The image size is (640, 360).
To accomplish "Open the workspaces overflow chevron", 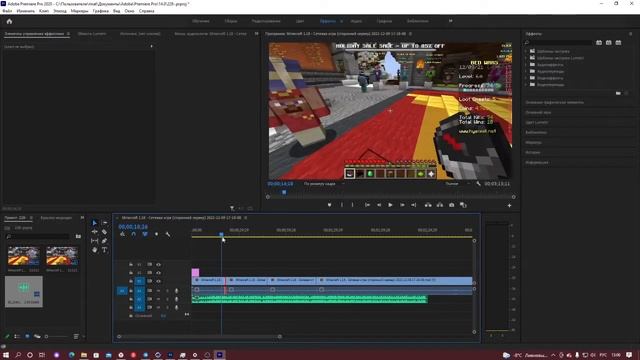I will (x=451, y=21).
